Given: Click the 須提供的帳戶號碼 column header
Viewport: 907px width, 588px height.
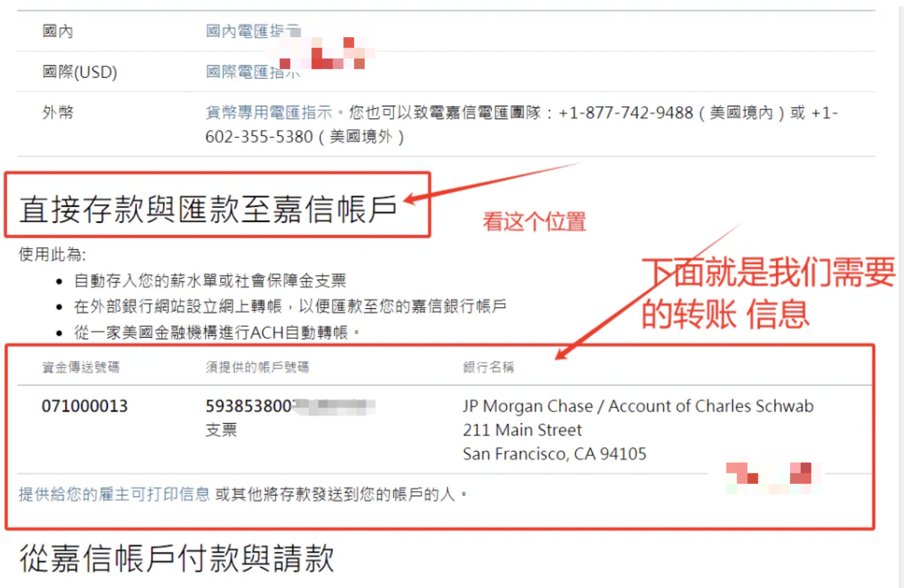Looking at the screenshot, I should pyautogui.click(x=257, y=367).
